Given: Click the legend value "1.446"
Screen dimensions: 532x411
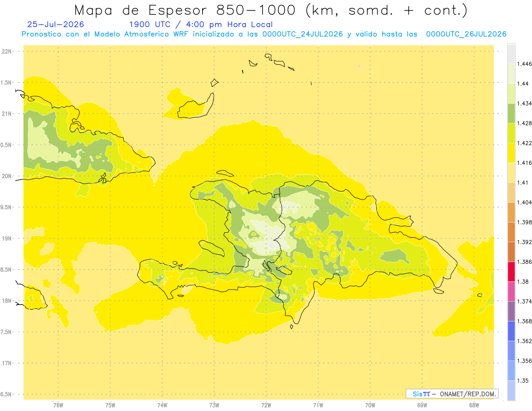Looking at the screenshot, I should (x=525, y=64).
